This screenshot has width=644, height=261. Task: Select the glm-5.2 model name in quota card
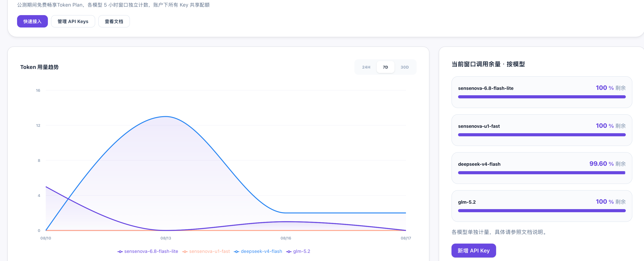(x=467, y=202)
